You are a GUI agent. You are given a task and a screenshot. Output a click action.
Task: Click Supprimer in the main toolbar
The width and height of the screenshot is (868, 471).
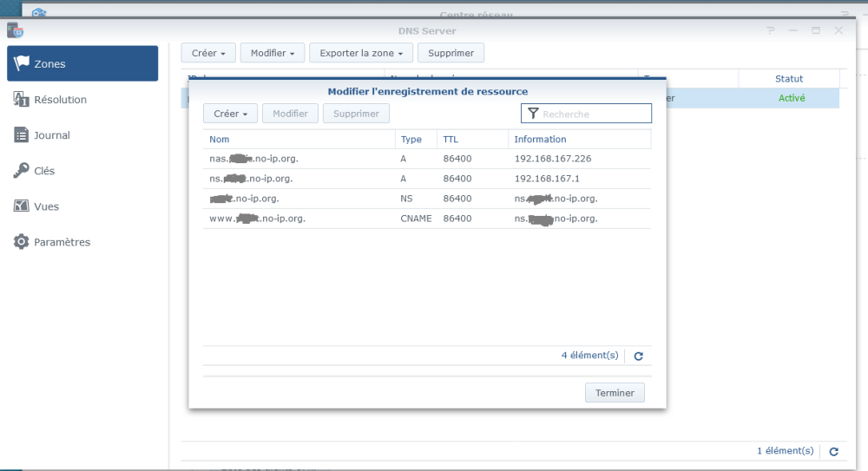click(x=450, y=53)
